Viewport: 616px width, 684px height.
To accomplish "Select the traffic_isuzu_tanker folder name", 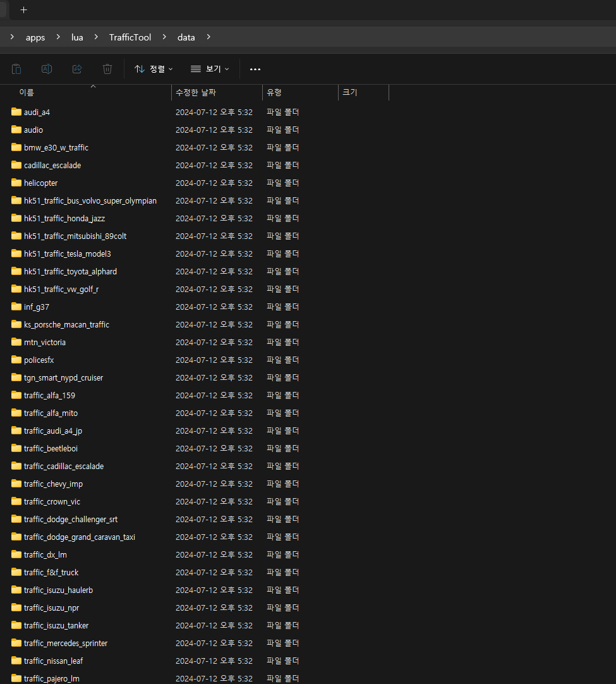I will (56, 626).
